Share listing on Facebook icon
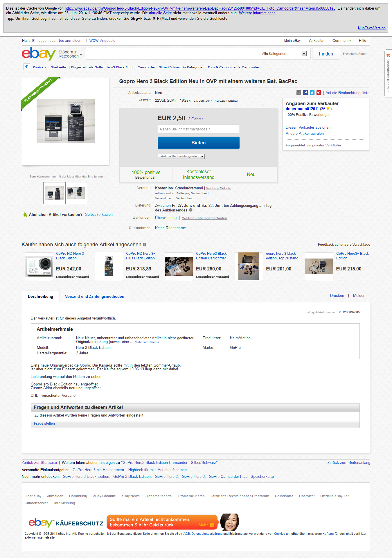This screenshot has width=392, height=558. (x=305, y=93)
